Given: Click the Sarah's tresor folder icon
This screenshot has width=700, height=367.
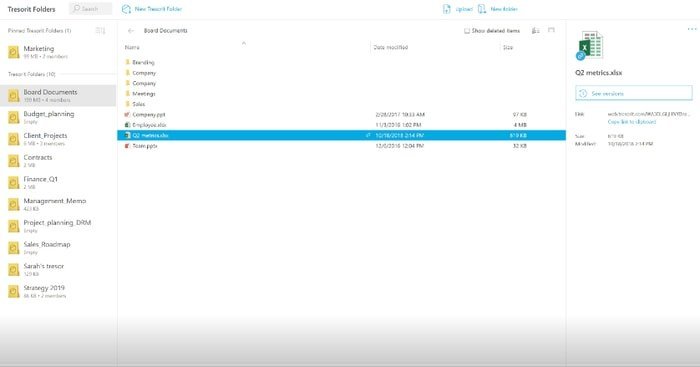Looking at the screenshot, I should click(14, 270).
